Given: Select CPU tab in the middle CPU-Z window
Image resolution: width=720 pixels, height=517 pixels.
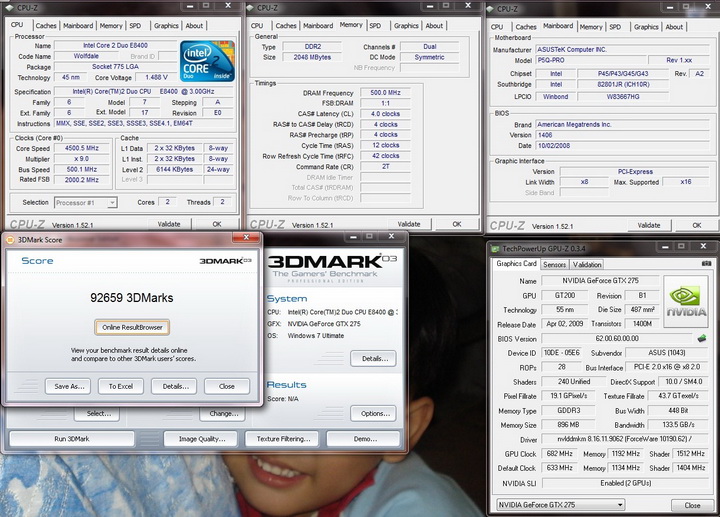Looking at the screenshot, I should point(257,26).
